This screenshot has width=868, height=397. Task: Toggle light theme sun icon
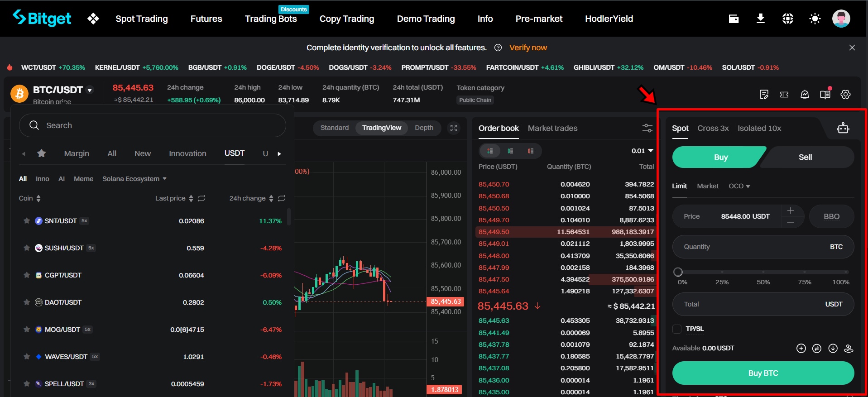(x=815, y=19)
